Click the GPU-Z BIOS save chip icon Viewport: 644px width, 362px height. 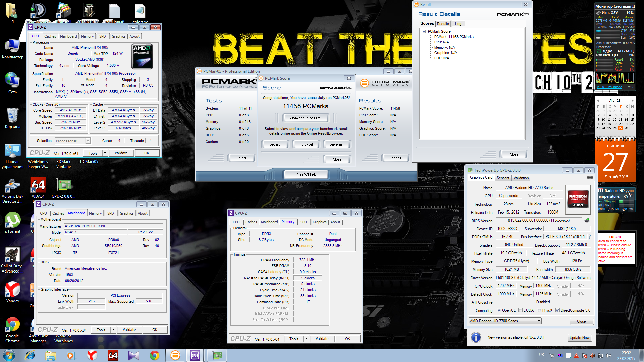pyautogui.click(x=587, y=220)
